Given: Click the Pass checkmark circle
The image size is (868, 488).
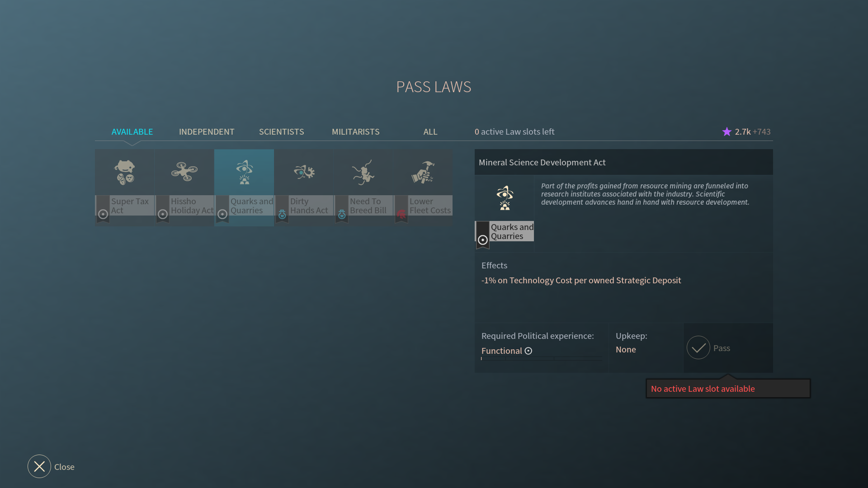Looking at the screenshot, I should (x=698, y=348).
